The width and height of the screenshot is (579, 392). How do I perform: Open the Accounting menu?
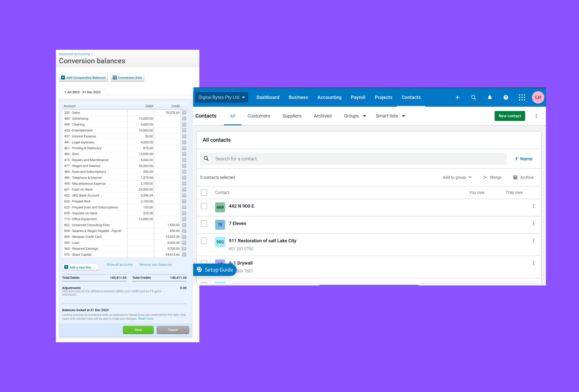click(329, 97)
